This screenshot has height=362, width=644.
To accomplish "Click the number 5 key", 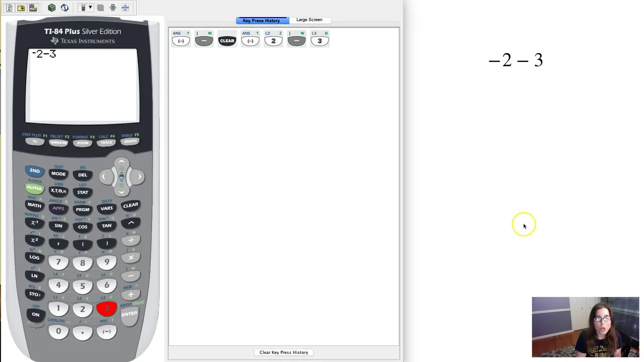I will (x=83, y=286).
